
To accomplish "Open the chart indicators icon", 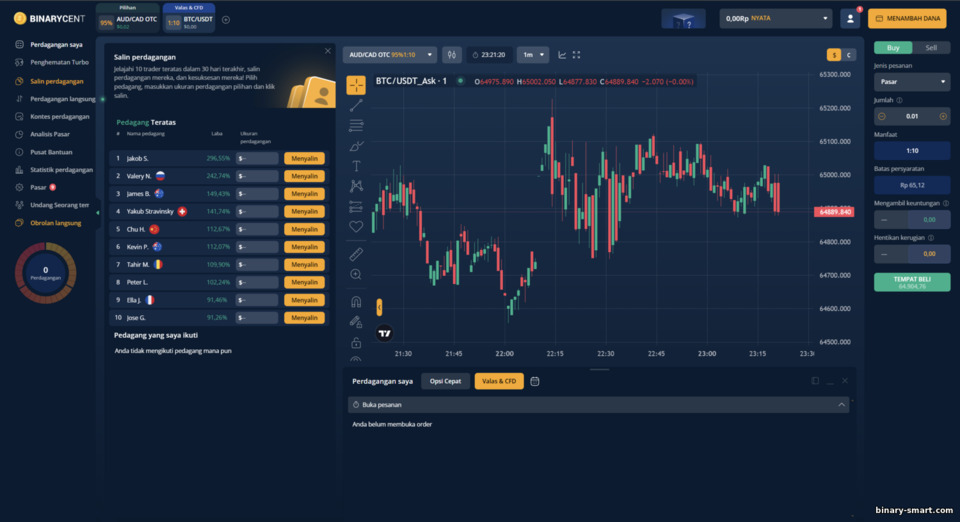I will click(x=562, y=55).
